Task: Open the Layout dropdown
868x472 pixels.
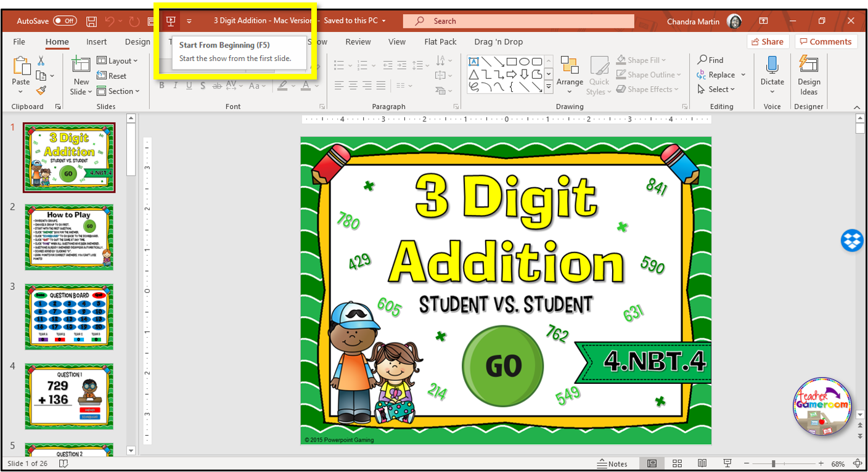Action: click(x=117, y=60)
